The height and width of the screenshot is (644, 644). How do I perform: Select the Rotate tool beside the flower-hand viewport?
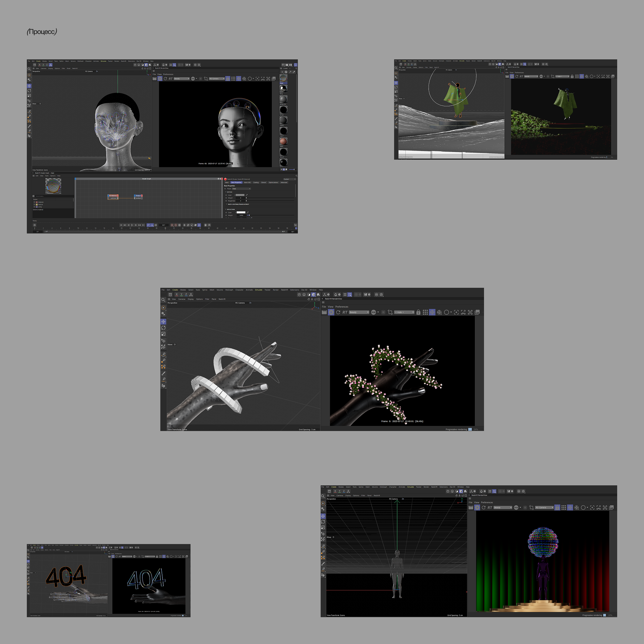(x=163, y=328)
